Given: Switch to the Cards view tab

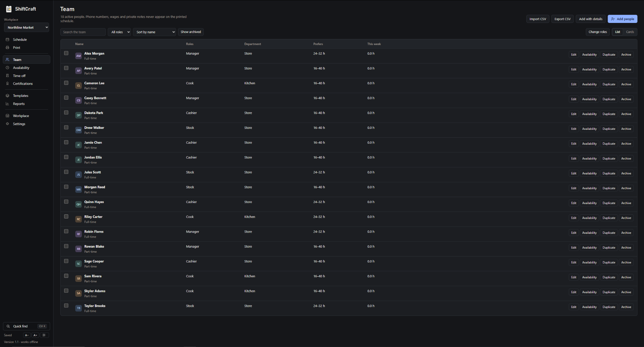Looking at the screenshot, I should [630, 32].
